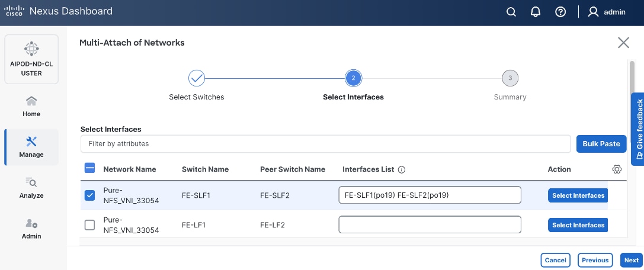Click step 3 Summary circle
Viewport: 644px width, 270px height.
[510, 78]
